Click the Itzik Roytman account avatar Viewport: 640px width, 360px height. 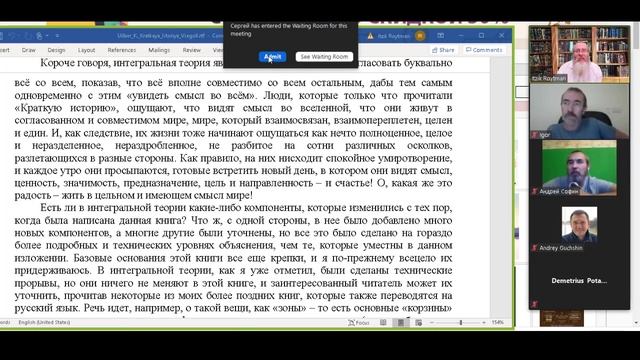click(x=420, y=36)
